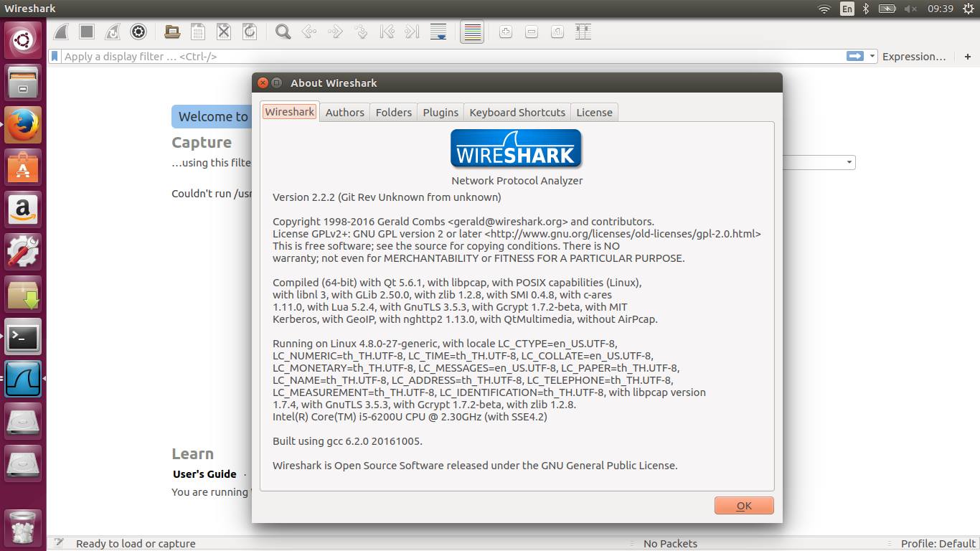Image resolution: width=980 pixels, height=551 pixels.
Task: Restart the current capture via toolbar icon
Action: click(x=113, y=32)
